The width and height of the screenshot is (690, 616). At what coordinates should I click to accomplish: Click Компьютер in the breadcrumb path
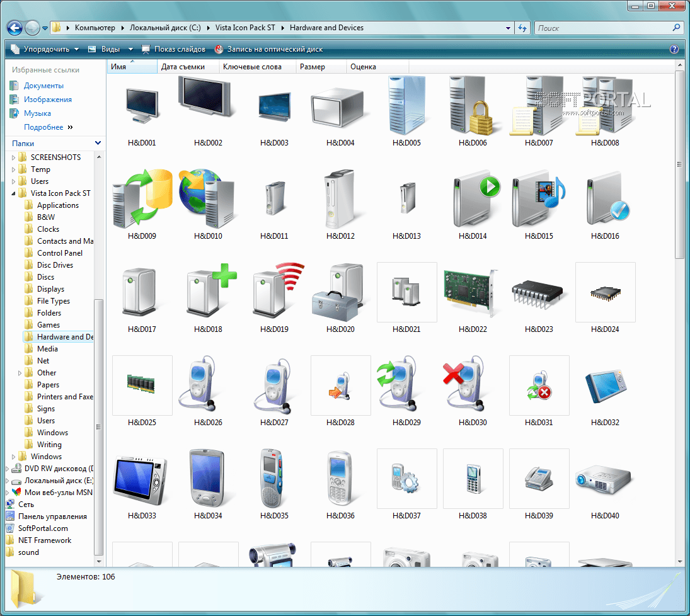(95, 28)
